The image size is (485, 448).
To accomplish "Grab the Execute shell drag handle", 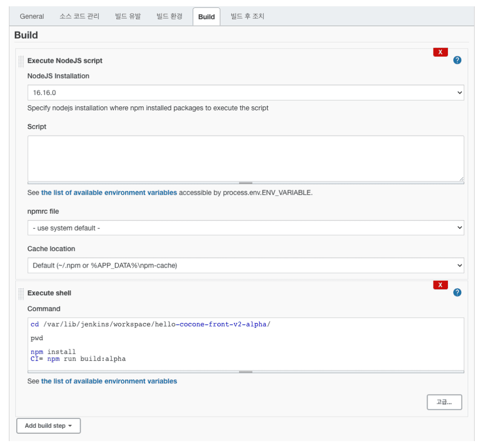I will pos(21,294).
